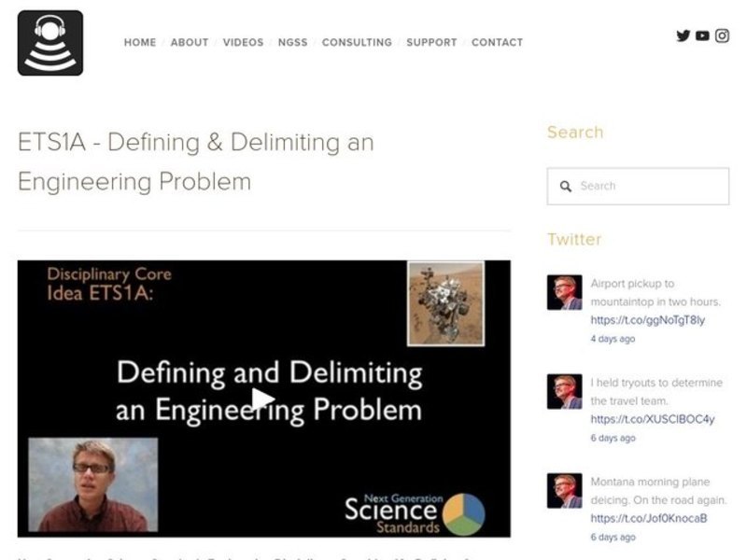Click inside the Search input field

[644, 187]
